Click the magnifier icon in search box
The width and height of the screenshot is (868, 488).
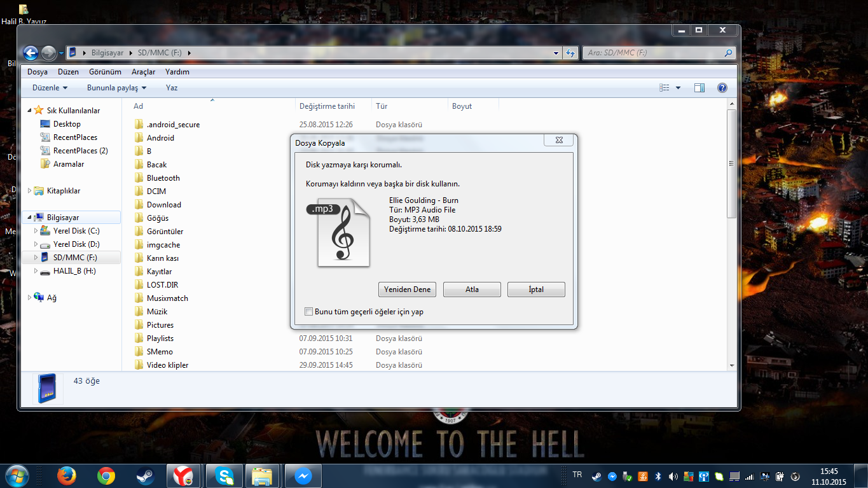point(729,53)
